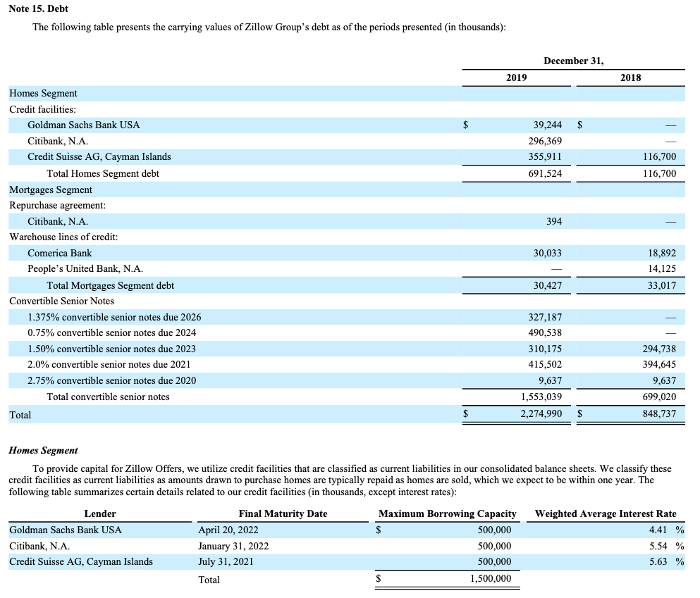Click '0.75% convertible senior notes due 2024'
This screenshot has width=700, height=598.
click(x=111, y=332)
